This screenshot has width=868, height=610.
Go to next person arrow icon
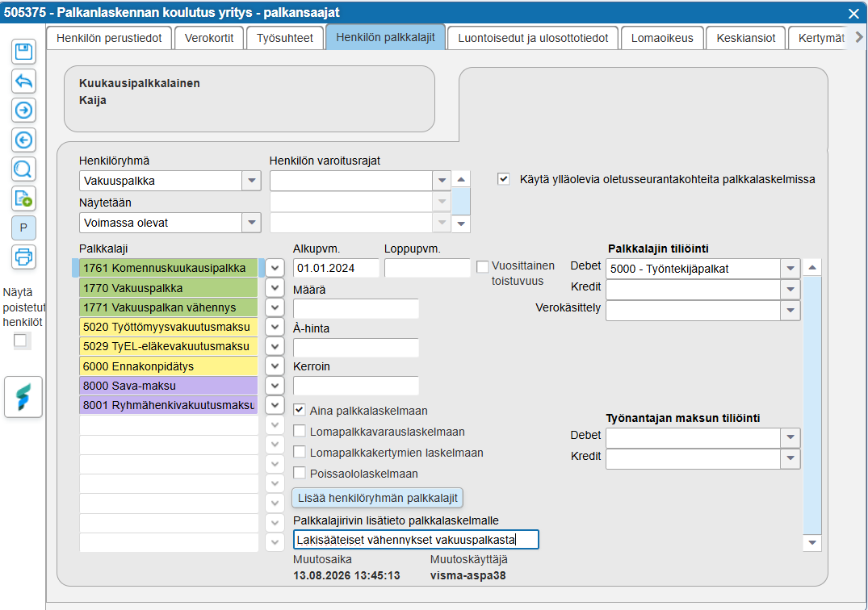point(23,111)
